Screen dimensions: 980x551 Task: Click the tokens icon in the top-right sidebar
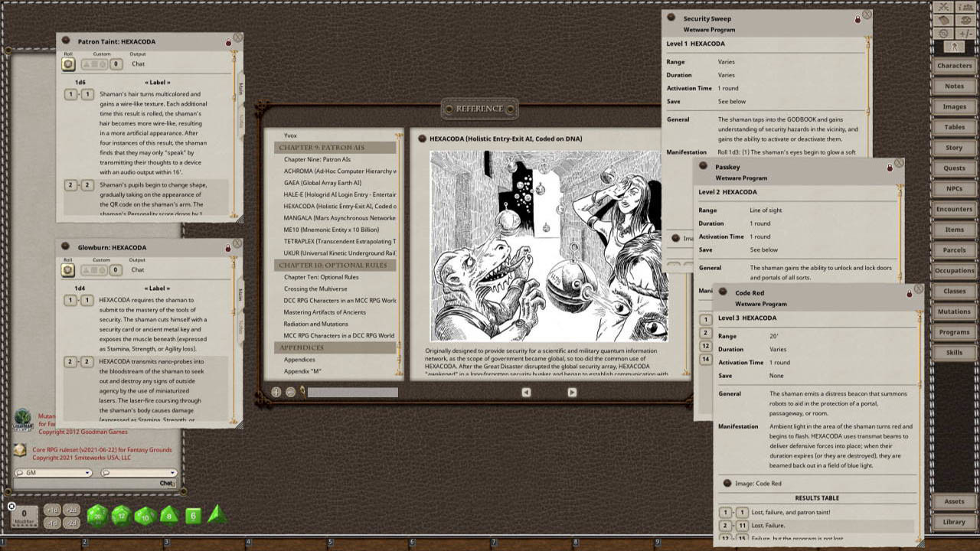[x=965, y=20]
